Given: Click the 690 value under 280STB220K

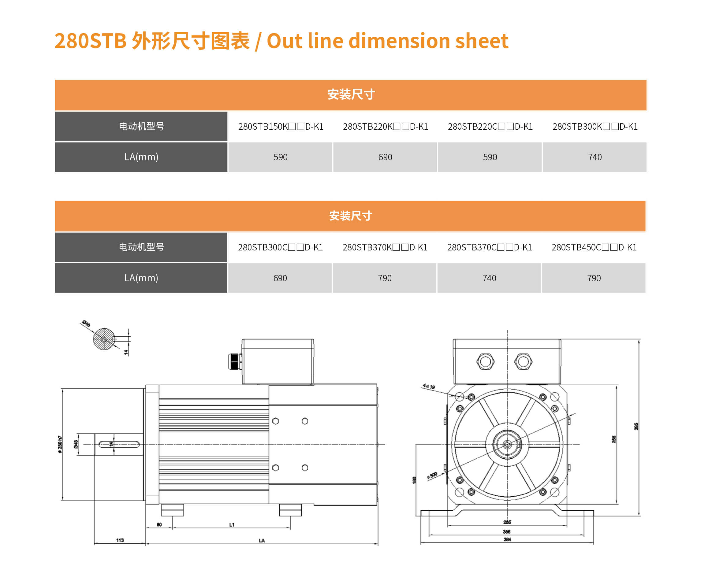Looking at the screenshot, I should coord(385,157).
